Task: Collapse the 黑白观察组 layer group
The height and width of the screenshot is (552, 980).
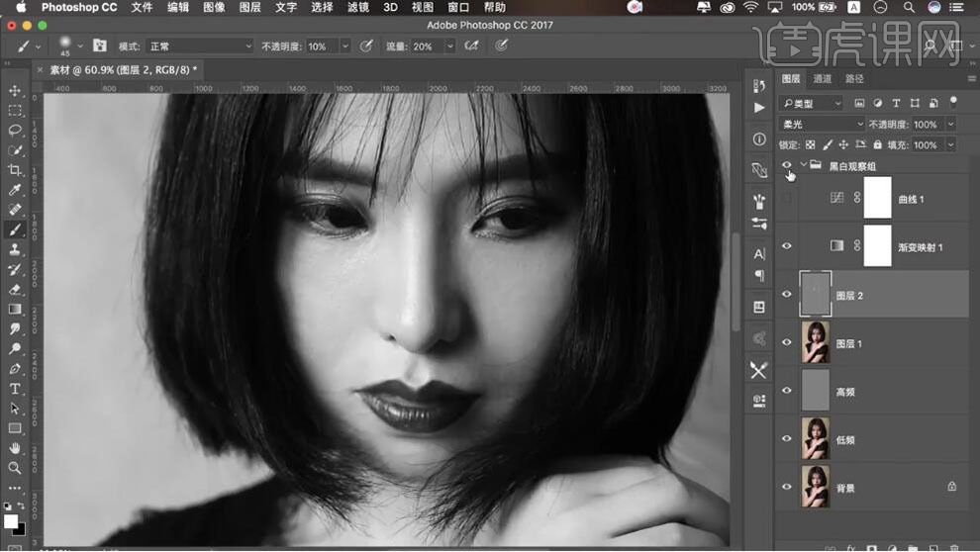Action: pyautogui.click(x=803, y=165)
